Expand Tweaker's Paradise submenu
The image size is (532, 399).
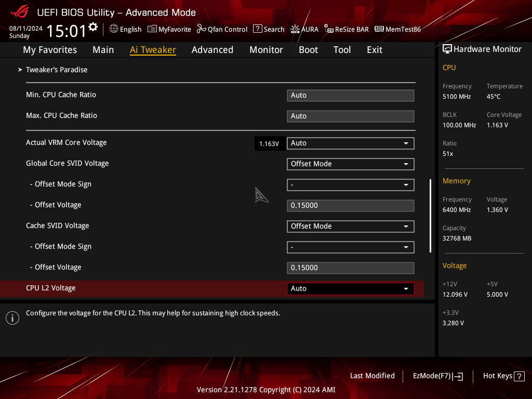click(56, 70)
